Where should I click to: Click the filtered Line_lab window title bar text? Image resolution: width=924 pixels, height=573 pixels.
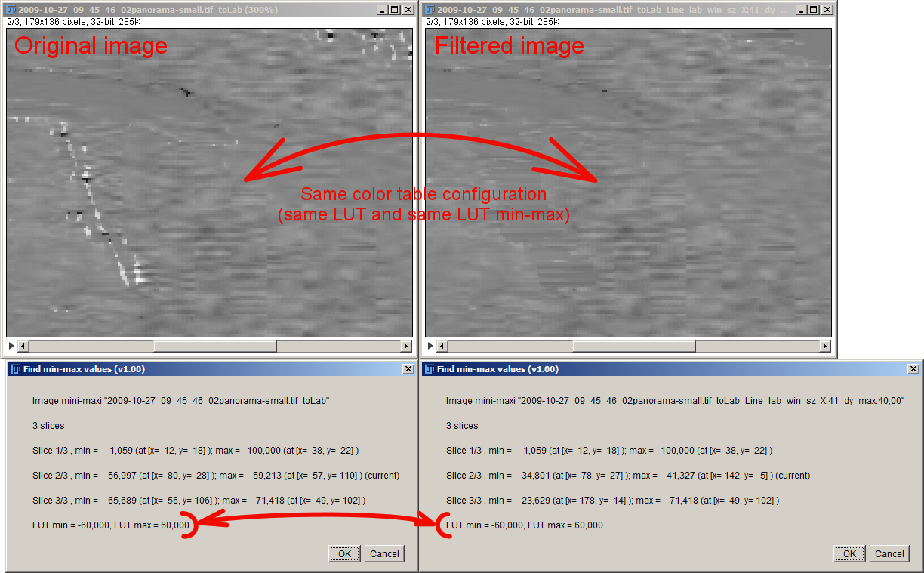[x=614, y=10]
